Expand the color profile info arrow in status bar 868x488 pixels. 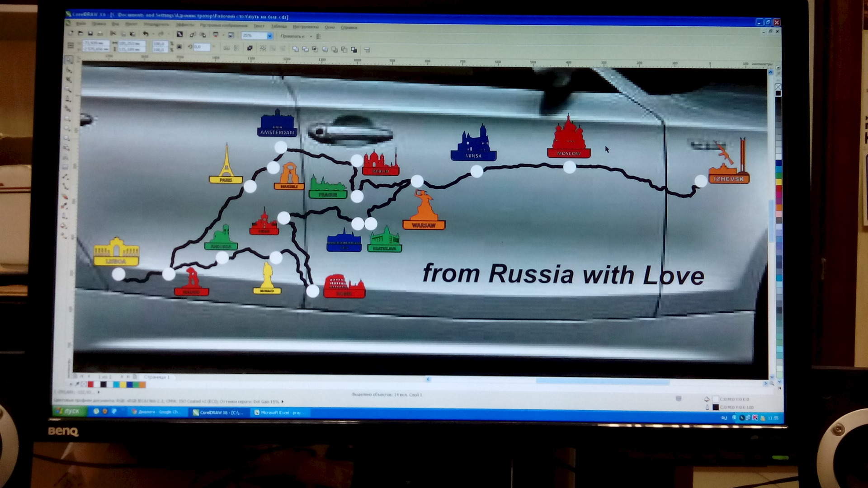283,401
